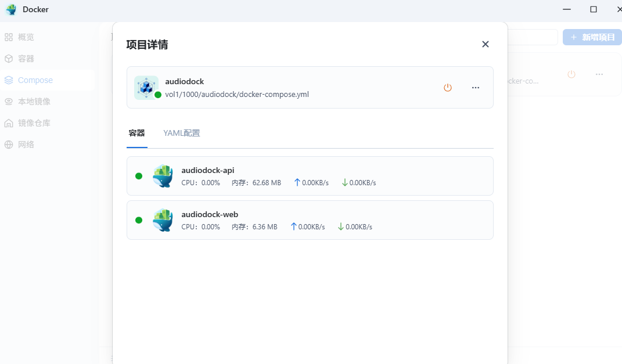
Task: Click the green status dot of audiodock-web
Action: point(139,220)
